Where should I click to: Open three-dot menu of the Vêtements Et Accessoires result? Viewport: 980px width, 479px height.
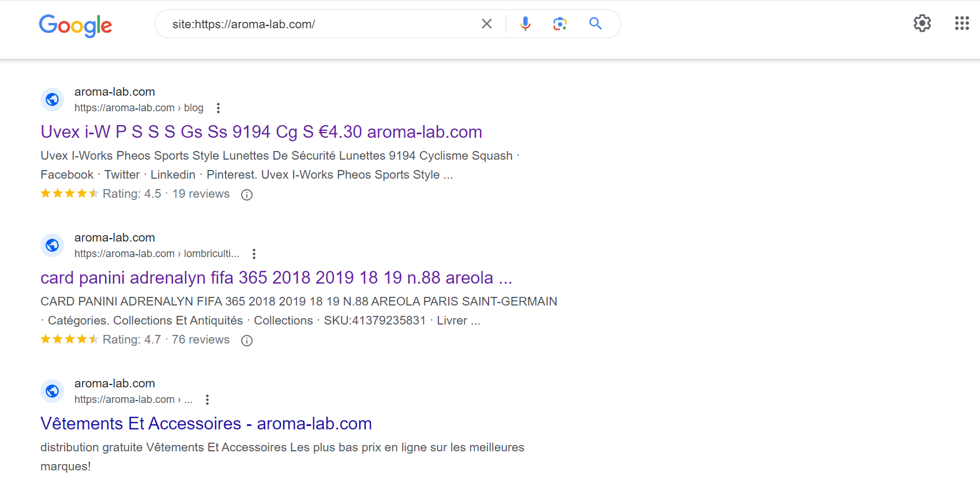(207, 399)
